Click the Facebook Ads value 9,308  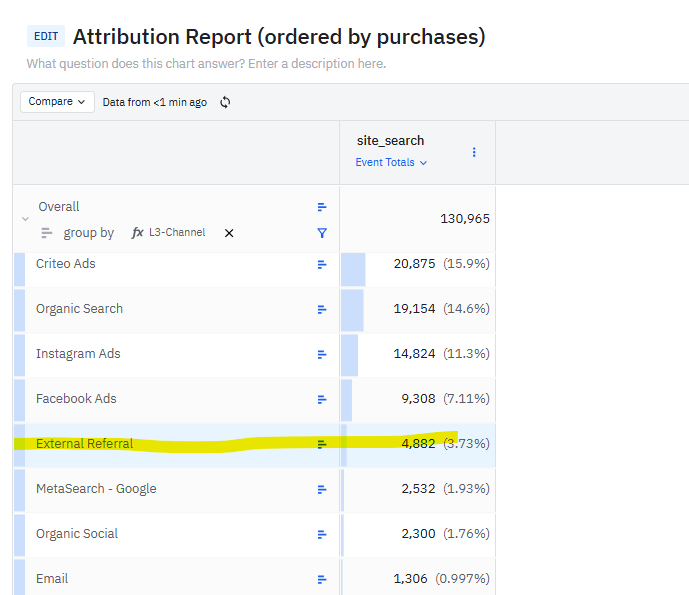(418, 399)
